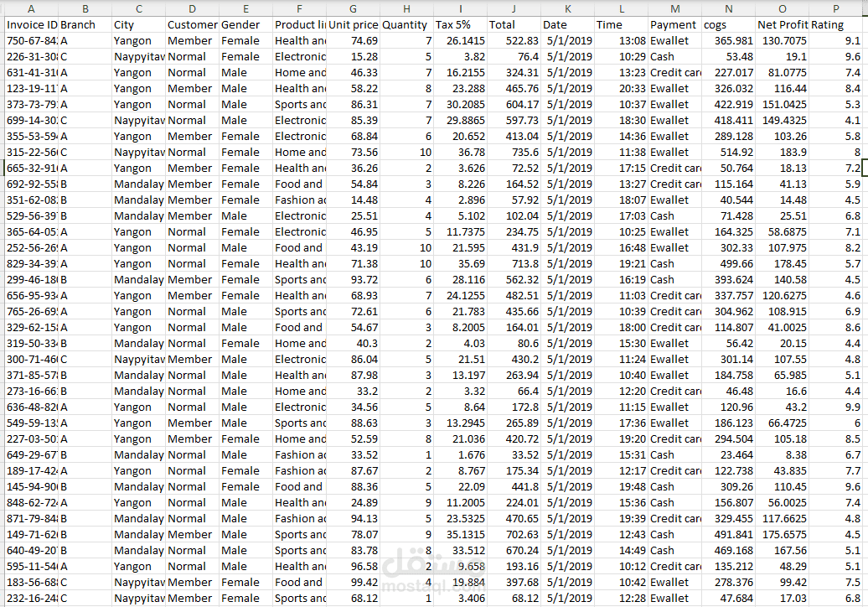The height and width of the screenshot is (607, 868).
Task: Click the Tax 5% header cell
Action: (460, 25)
